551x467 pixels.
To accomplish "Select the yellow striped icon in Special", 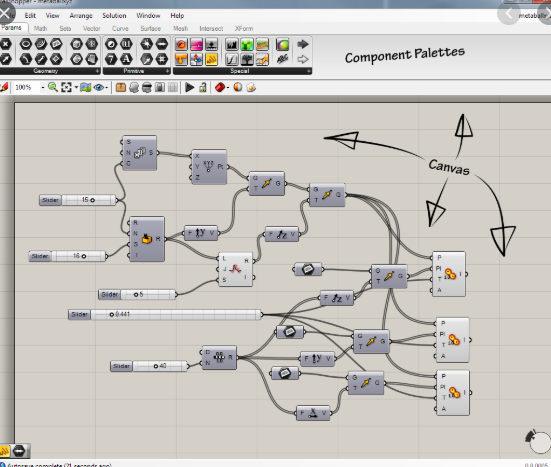I will click(212, 59).
